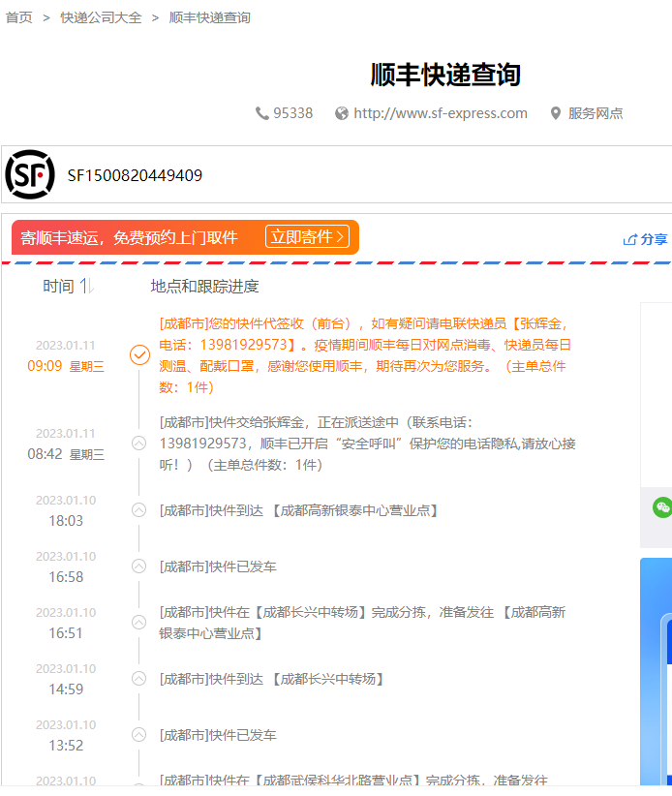Open the 服务网点 link

click(596, 113)
